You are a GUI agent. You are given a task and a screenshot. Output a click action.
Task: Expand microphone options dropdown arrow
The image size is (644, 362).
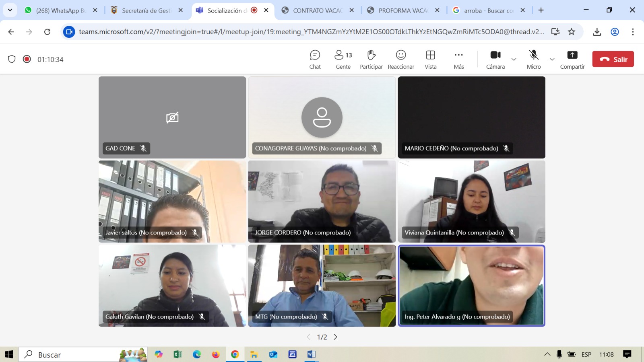point(552,59)
